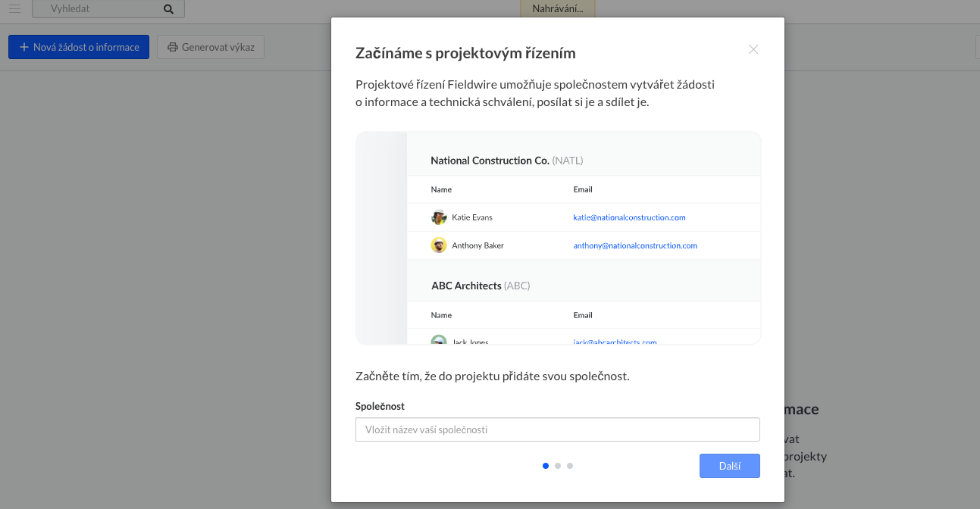Select the first pagination dot
Viewport: 980px width, 509px height.
pyautogui.click(x=546, y=466)
